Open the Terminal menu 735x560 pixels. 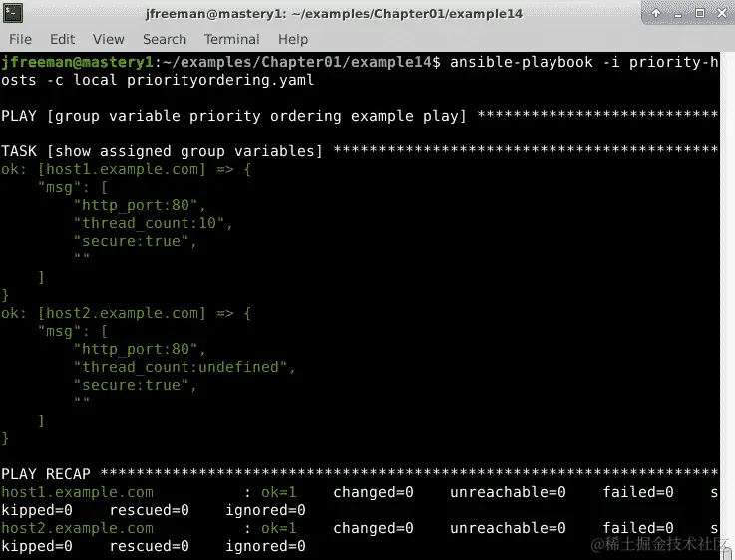coord(232,39)
